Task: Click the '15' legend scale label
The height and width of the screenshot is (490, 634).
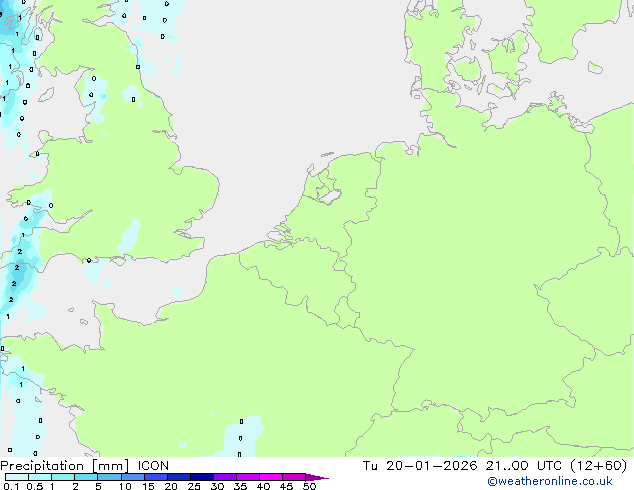Action: click(148, 486)
